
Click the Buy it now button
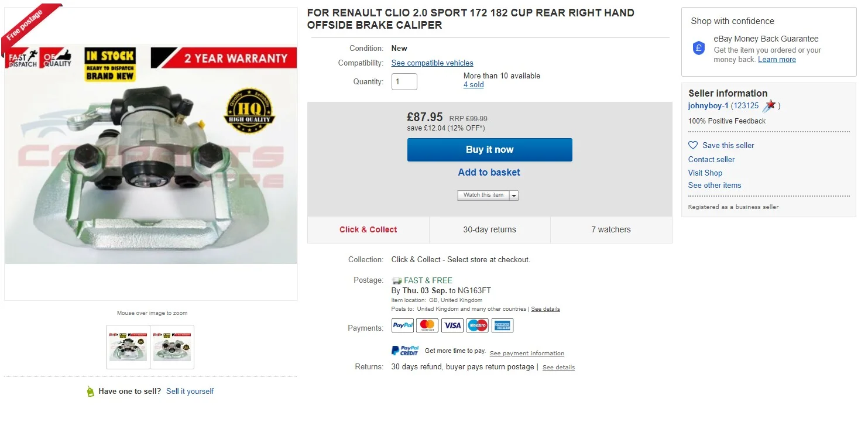pos(490,150)
